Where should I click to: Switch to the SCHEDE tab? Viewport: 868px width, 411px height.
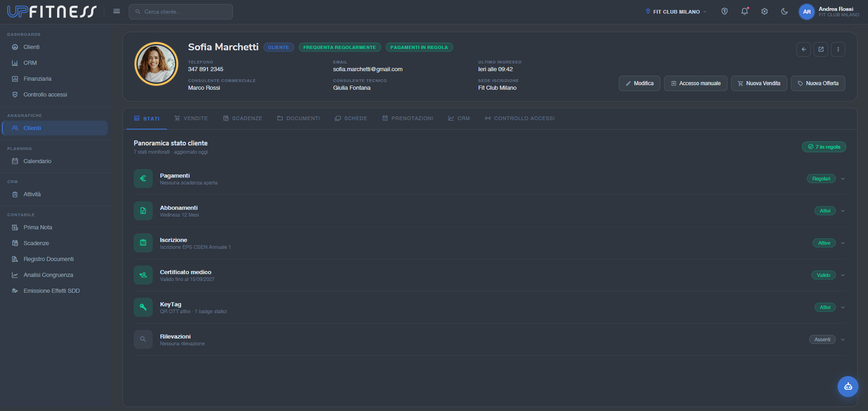click(351, 119)
